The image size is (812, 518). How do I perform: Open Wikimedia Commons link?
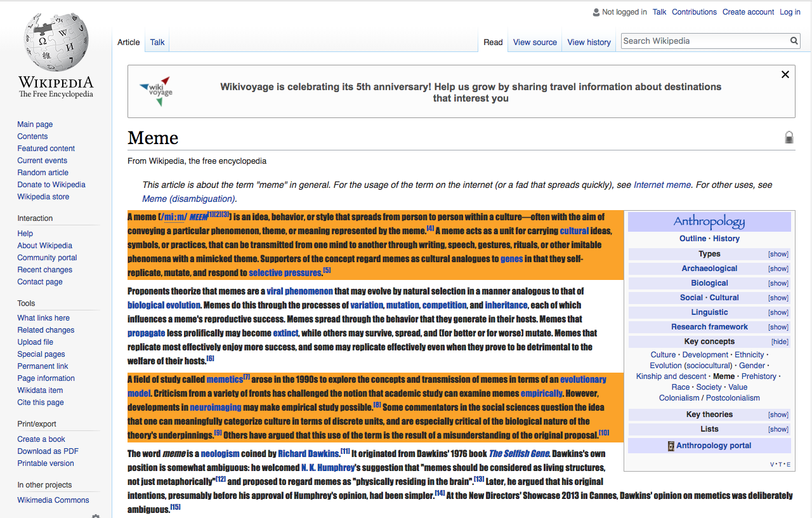53,500
